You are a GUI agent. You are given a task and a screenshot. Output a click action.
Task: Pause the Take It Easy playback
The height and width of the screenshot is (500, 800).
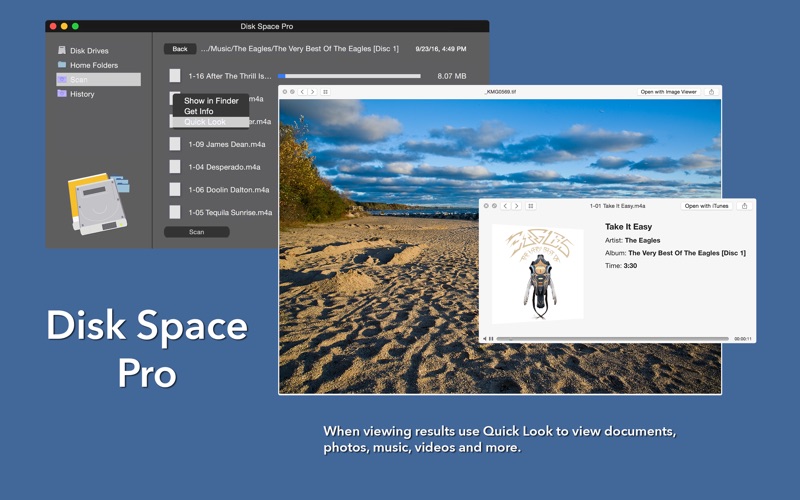[x=491, y=339]
